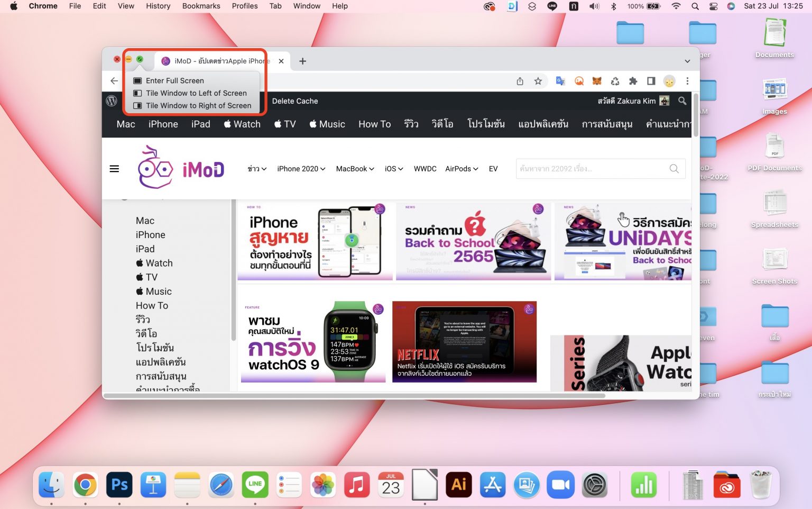Select Enter Full Screen from green button menu
812x509 pixels.
click(174, 80)
